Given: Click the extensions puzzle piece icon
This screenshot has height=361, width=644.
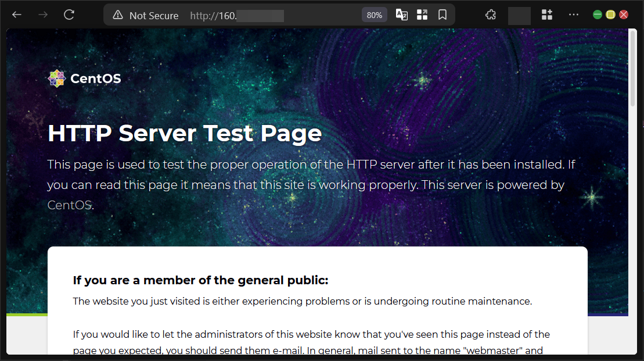Looking at the screenshot, I should coord(491,15).
